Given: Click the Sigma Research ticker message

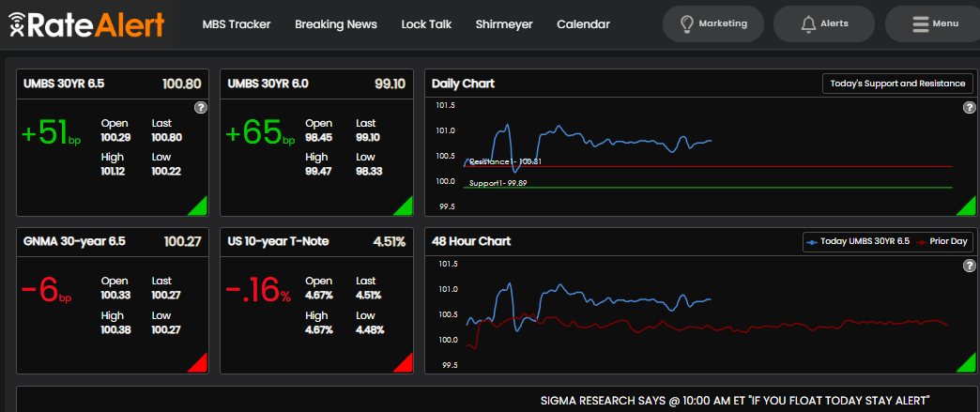Looking at the screenshot, I should click(736, 400).
